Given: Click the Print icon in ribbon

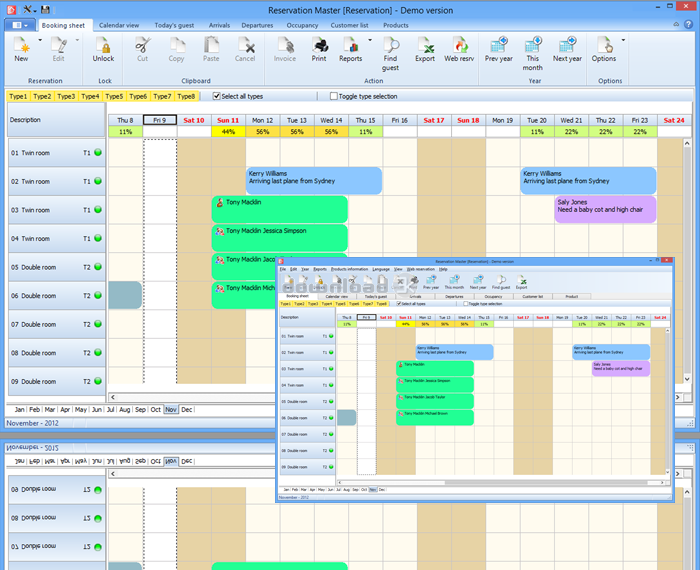Looking at the screenshot, I should [x=319, y=46].
